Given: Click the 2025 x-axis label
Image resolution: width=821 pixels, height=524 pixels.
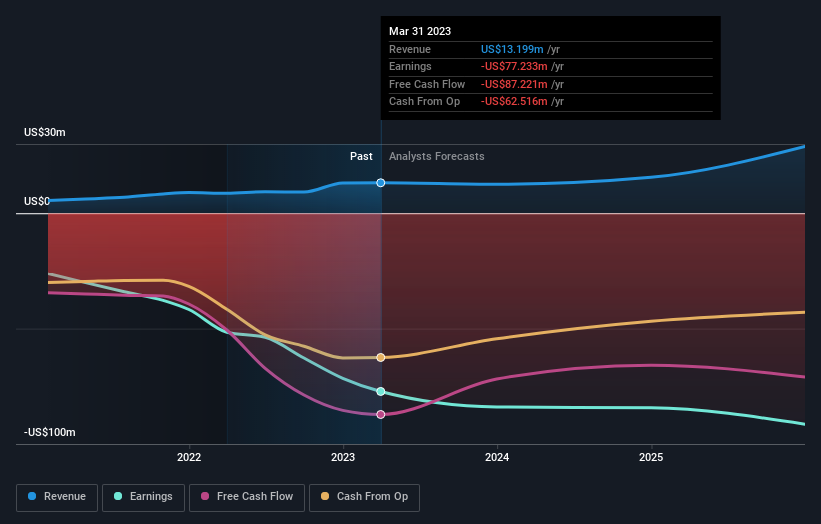Looking at the screenshot, I should click(651, 457).
